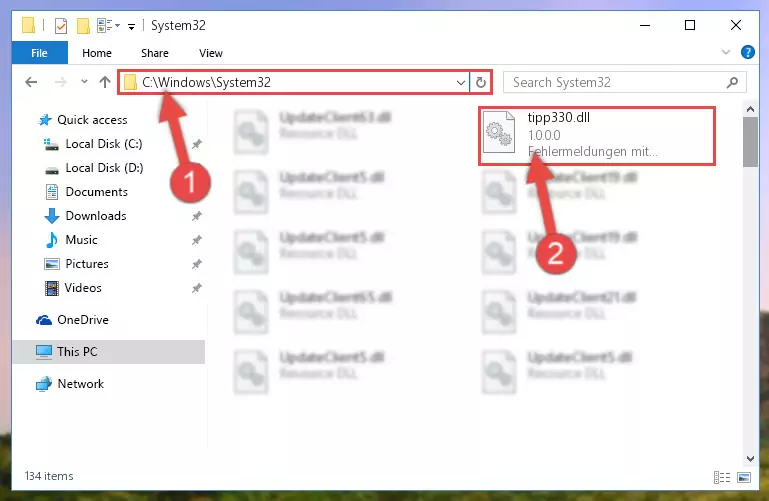The height and width of the screenshot is (501, 769).
Task: Maximize the System32 window
Action: pos(690,25)
